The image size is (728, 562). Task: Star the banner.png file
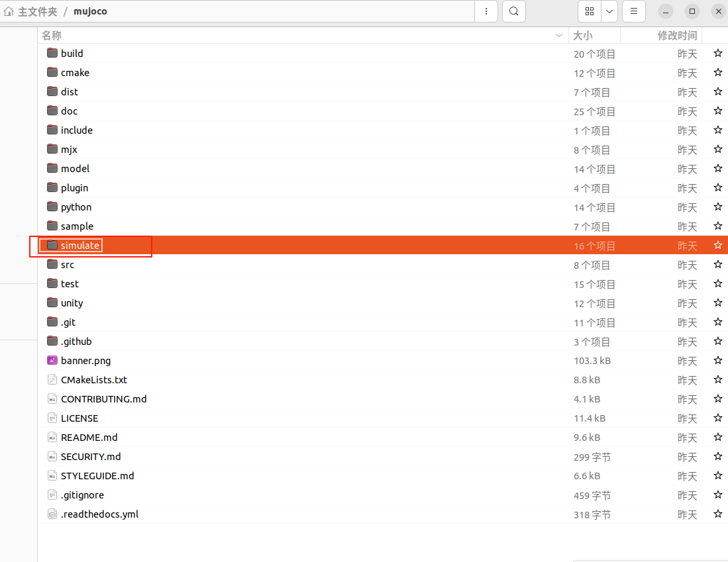click(718, 361)
